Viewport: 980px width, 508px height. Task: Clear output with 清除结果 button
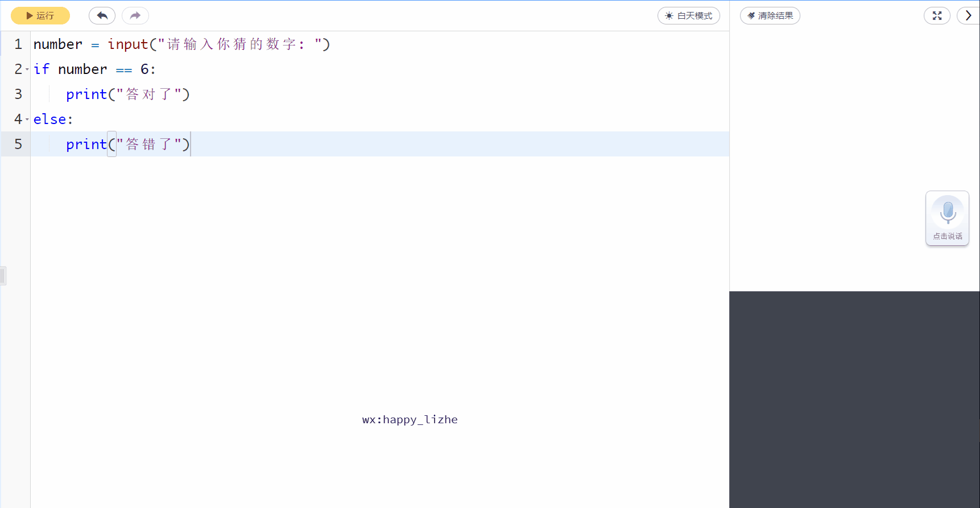click(x=770, y=16)
